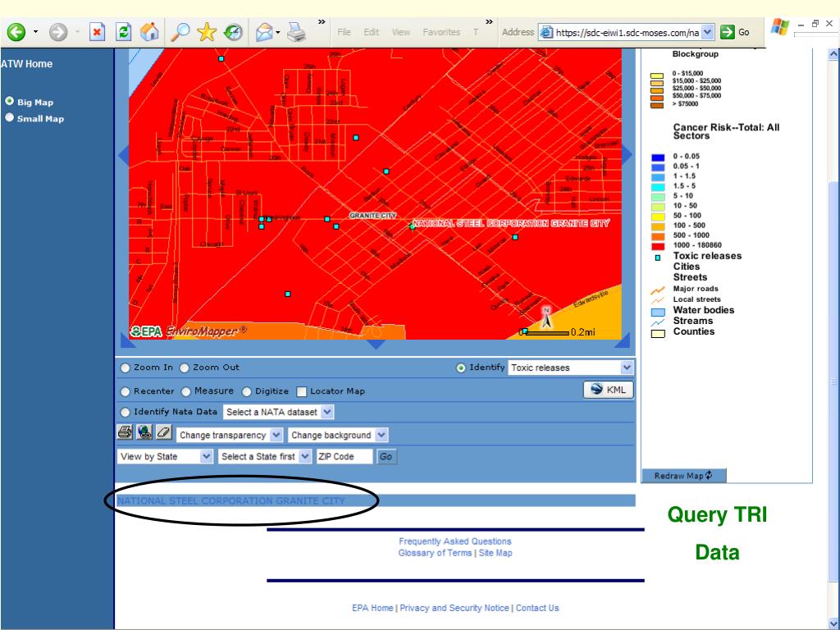Click into the ZIP Code input field
The width and height of the screenshot is (840, 630).
tap(344, 456)
